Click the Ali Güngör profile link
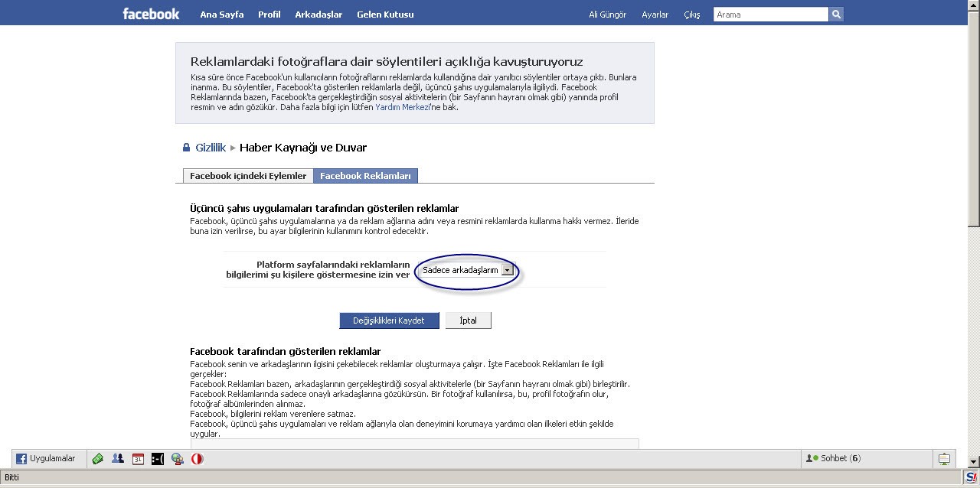The image size is (980, 488). coord(607,15)
